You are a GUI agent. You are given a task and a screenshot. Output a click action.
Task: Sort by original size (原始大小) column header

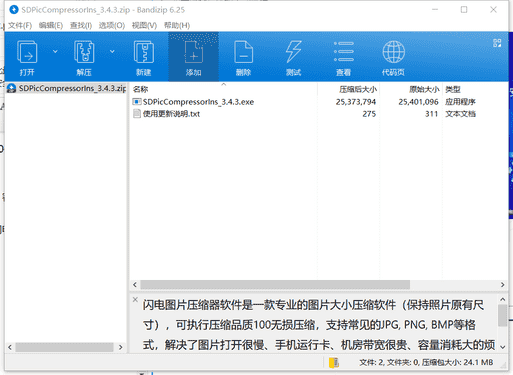coord(424,89)
